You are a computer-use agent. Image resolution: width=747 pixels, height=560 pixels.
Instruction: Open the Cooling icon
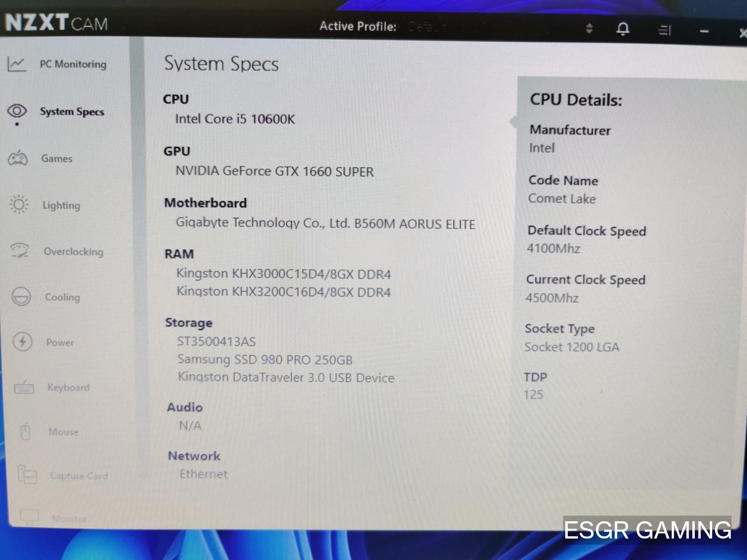click(x=21, y=296)
